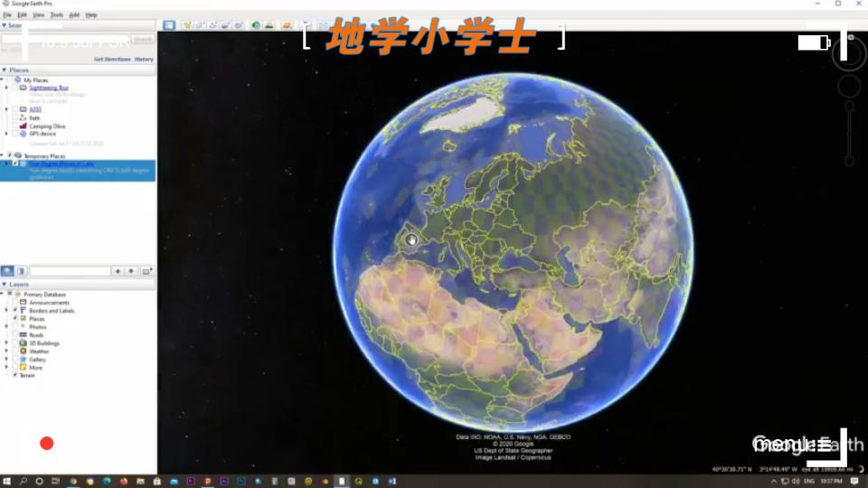868x488 pixels.
Task: Toggle the My Places checkbox
Action: [x=9, y=80]
